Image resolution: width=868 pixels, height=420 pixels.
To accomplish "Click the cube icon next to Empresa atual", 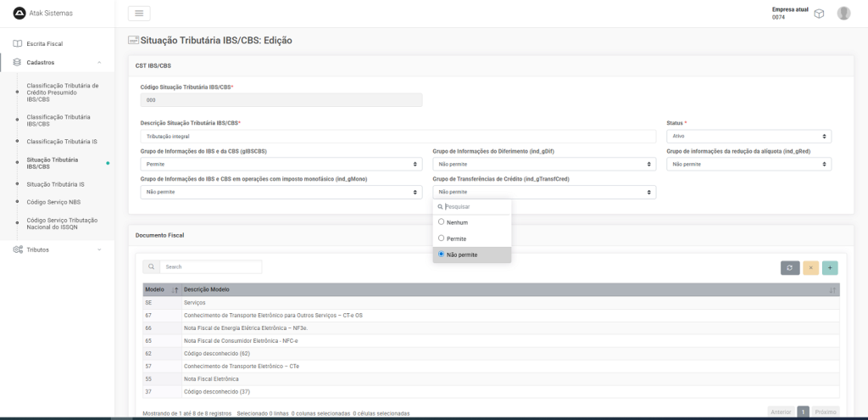I will [x=819, y=13].
